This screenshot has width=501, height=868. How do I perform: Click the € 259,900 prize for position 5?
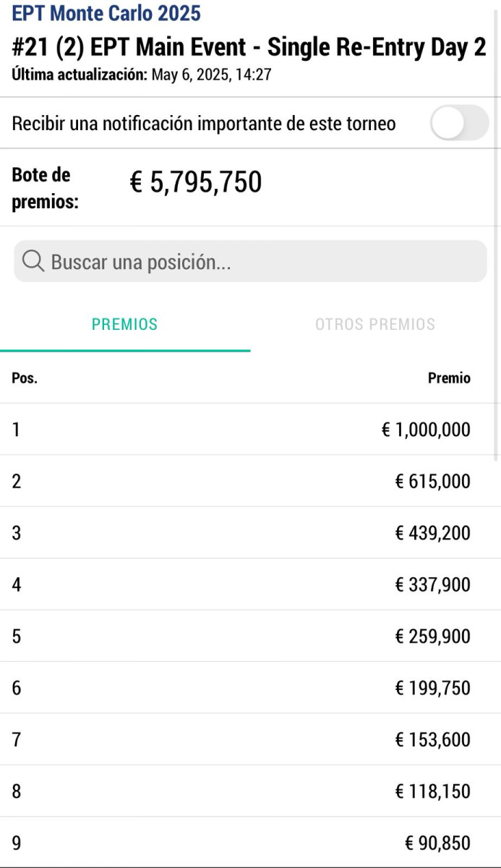point(432,637)
